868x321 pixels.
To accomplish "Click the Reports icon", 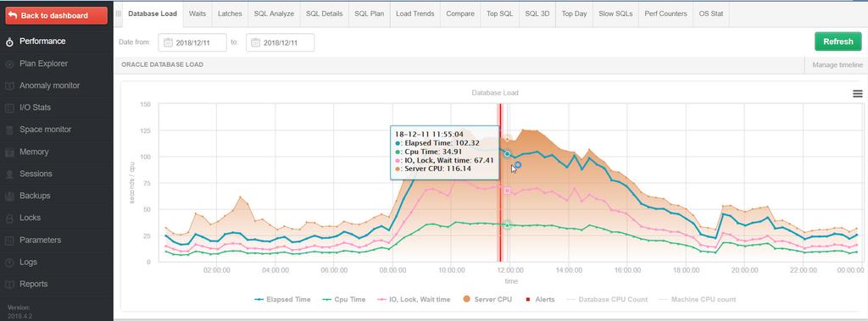I will 9,285.
